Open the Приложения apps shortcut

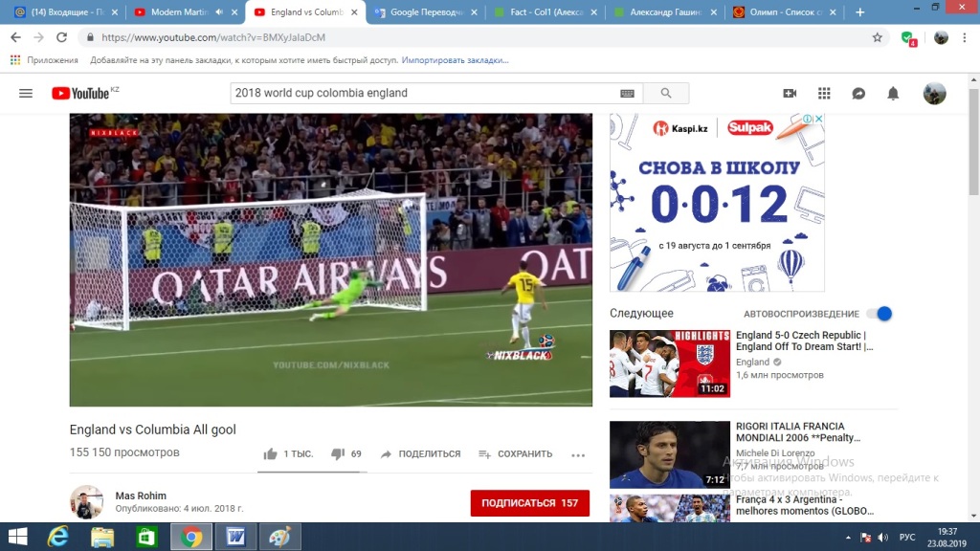click(44, 60)
